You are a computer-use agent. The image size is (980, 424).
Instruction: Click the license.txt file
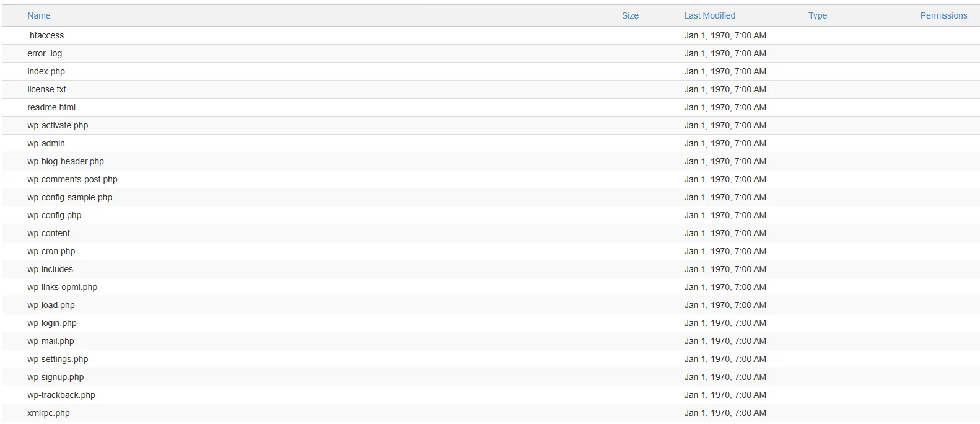point(46,89)
